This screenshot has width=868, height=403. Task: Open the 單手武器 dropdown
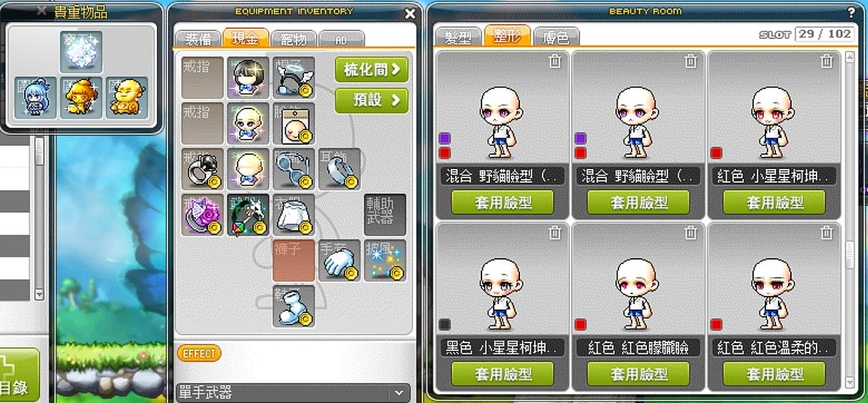pos(294,393)
